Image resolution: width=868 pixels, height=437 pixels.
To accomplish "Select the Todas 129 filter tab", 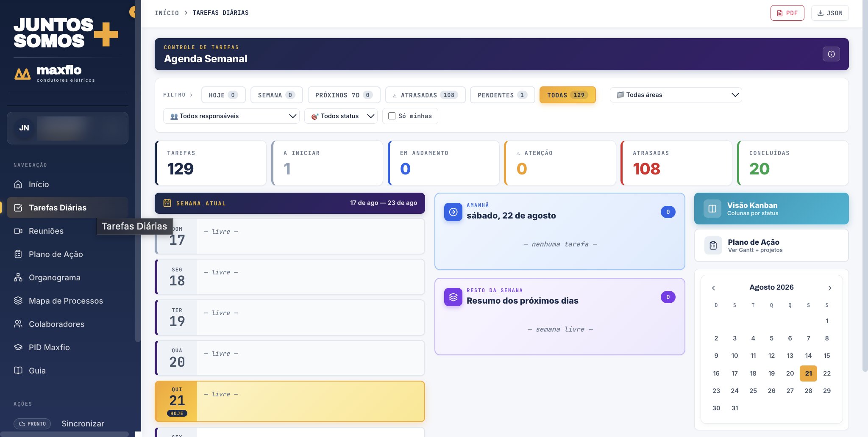I will [568, 95].
